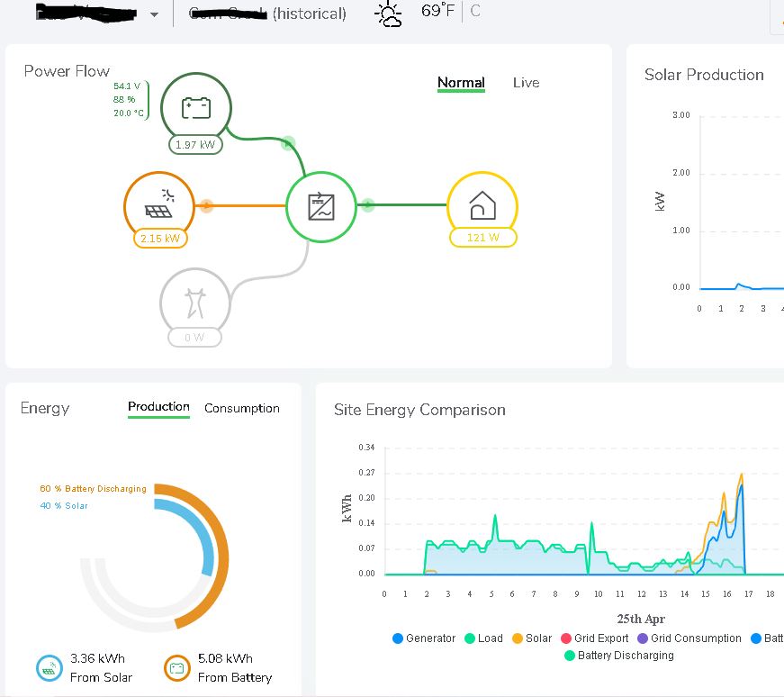Screen dimensions: 784x697
Task: Open the site selector dropdown arrow
Action: (155, 14)
